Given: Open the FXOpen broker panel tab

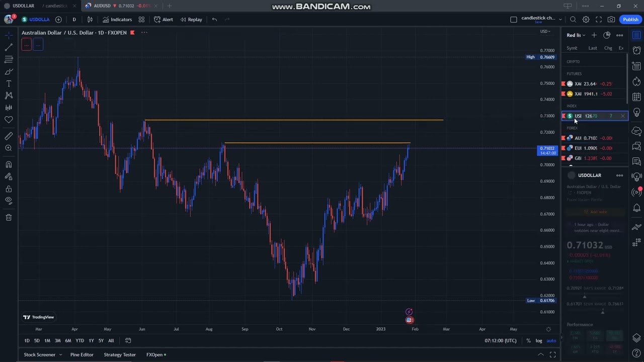Looking at the screenshot, I should click(x=156, y=355).
